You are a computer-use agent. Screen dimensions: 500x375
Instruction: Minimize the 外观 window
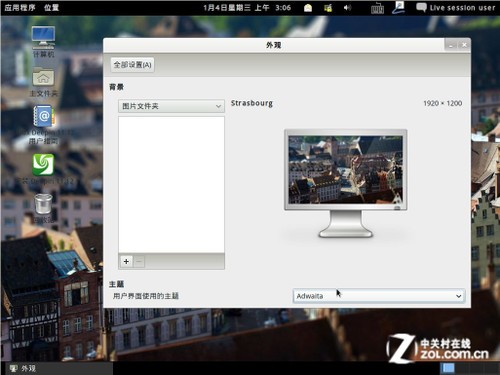pyautogui.click(x=452, y=45)
